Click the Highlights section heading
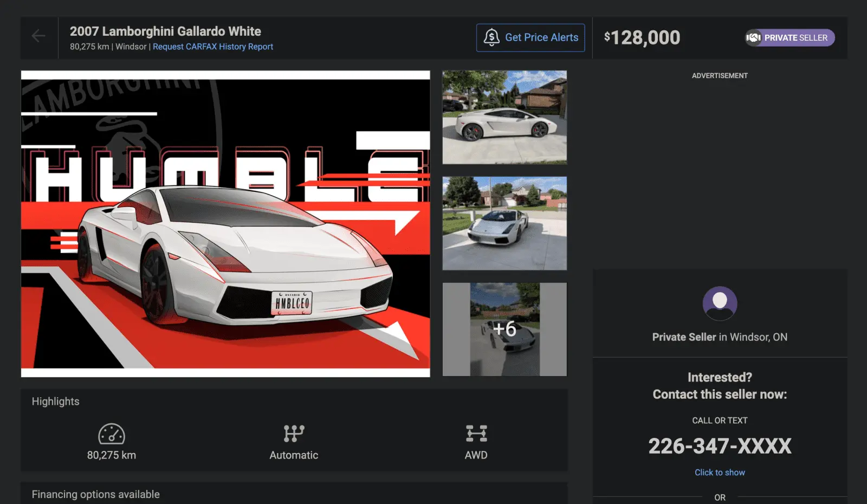This screenshot has width=867, height=504. point(55,402)
